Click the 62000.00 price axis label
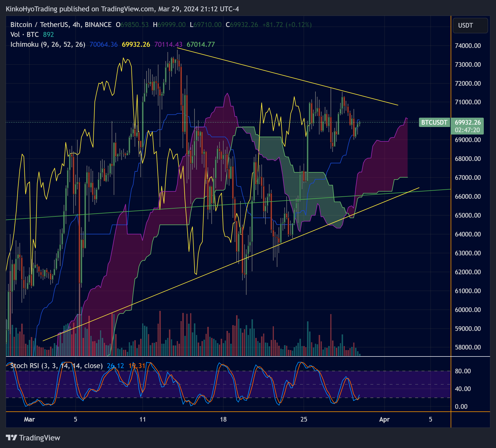 [x=468, y=272]
